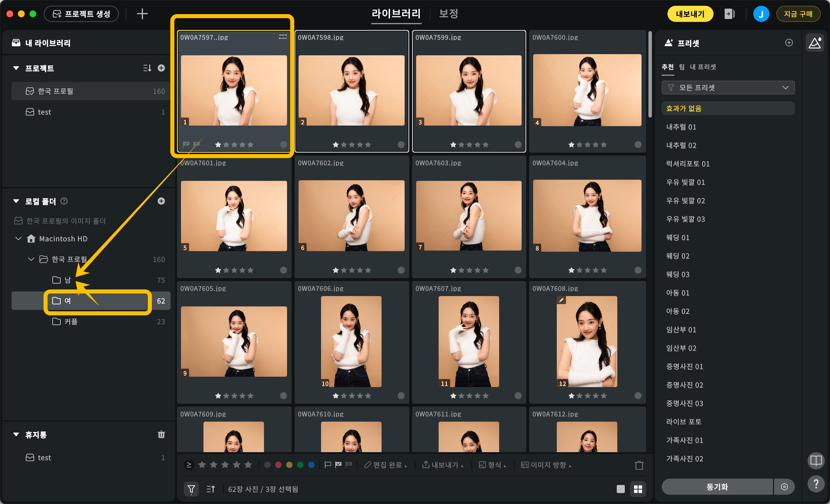
Task: Add a local folder with plus icon
Action: pyautogui.click(x=161, y=201)
